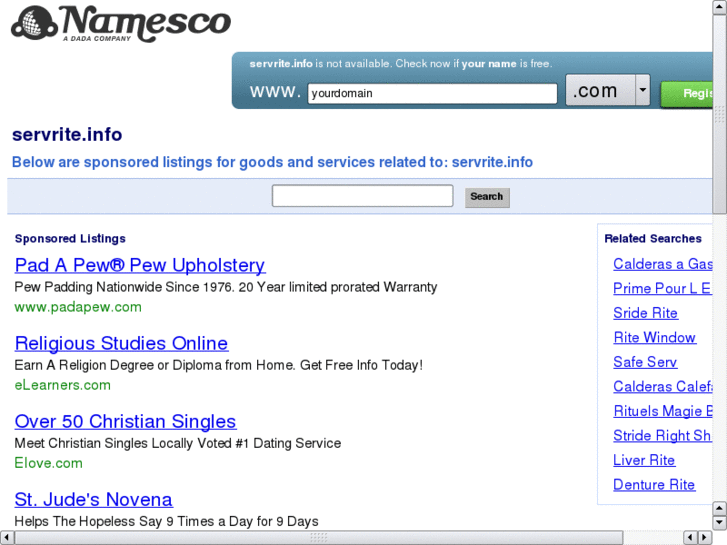Click the Sponsored Listings heading text
This screenshot has width=727, height=545.
[70, 238]
